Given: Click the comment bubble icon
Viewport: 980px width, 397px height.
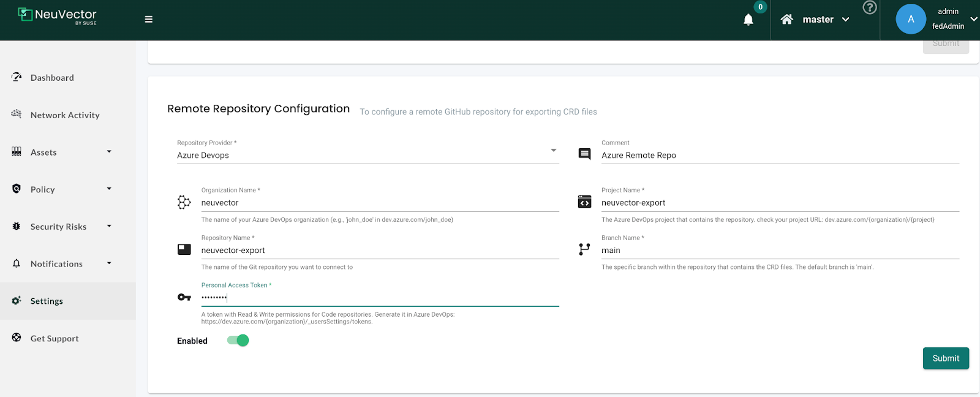Looking at the screenshot, I should coord(585,154).
